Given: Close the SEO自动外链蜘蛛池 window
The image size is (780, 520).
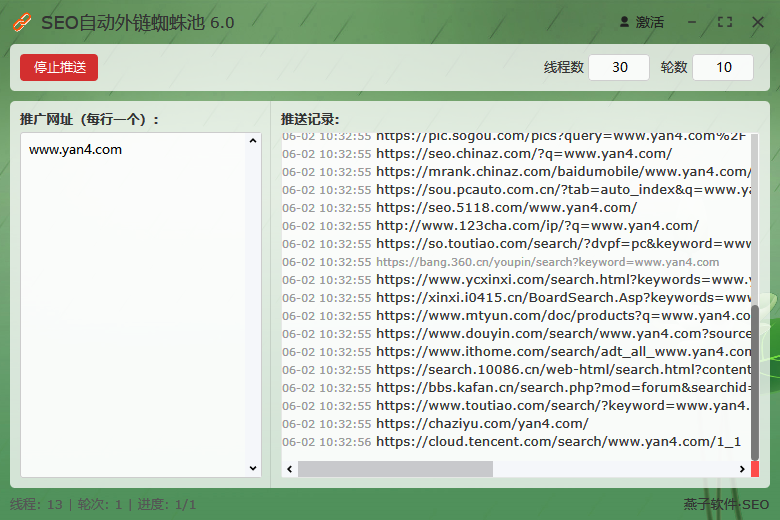Looking at the screenshot, I should 758,22.
